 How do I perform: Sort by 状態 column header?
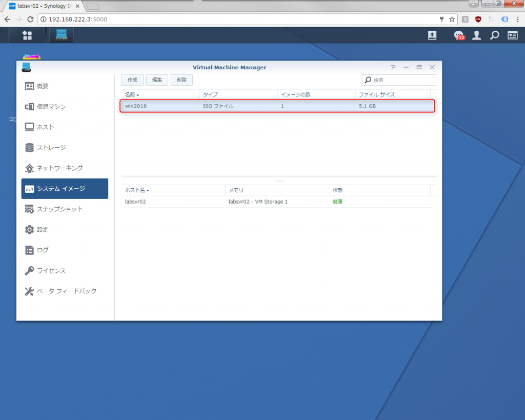click(x=380, y=190)
